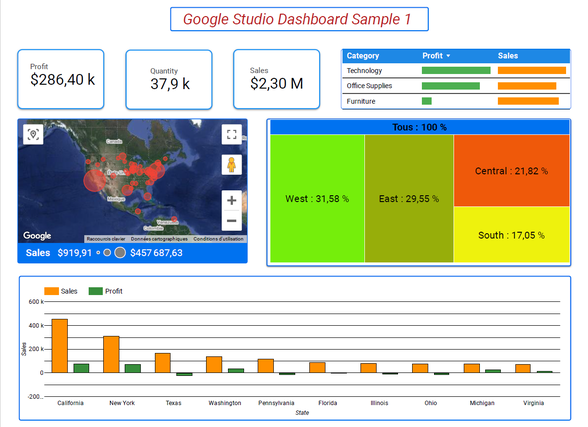Click the Google logo on the map
This screenshot has width=588, height=427.
[x=37, y=235]
